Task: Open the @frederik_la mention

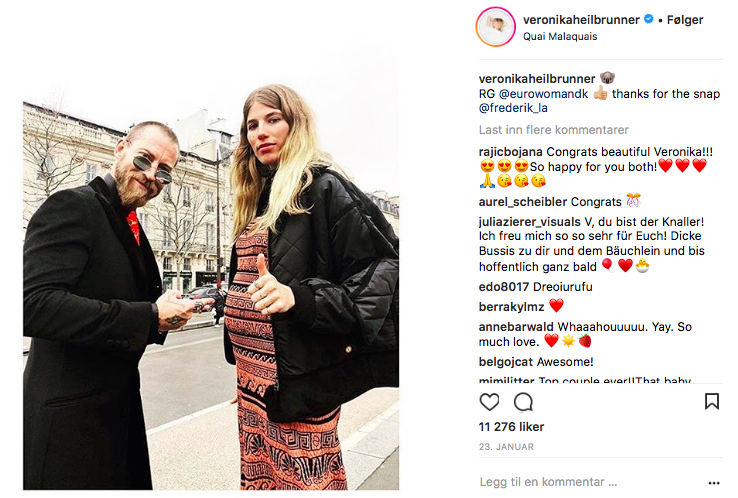Action: click(x=513, y=108)
